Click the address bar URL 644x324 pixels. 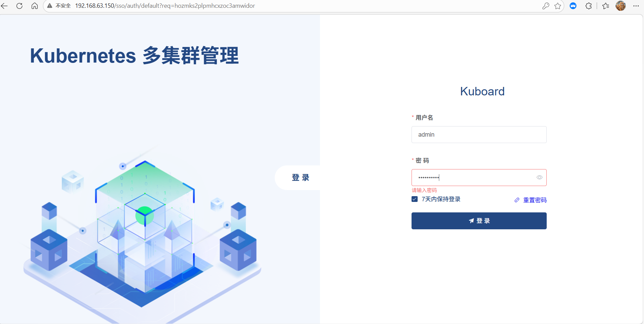165,6
